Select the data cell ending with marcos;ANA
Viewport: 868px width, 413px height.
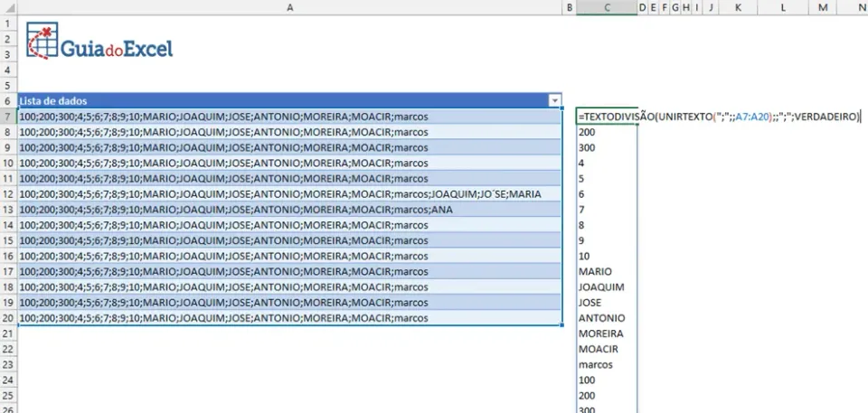[x=289, y=210]
